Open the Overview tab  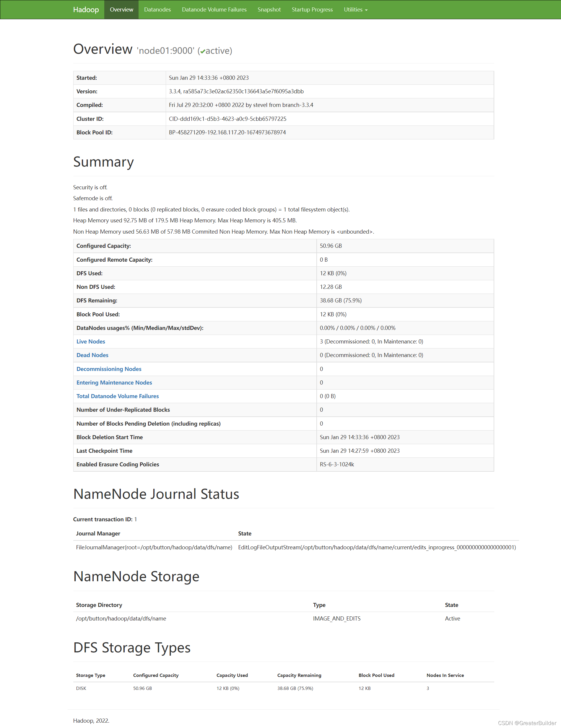click(x=121, y=10)
